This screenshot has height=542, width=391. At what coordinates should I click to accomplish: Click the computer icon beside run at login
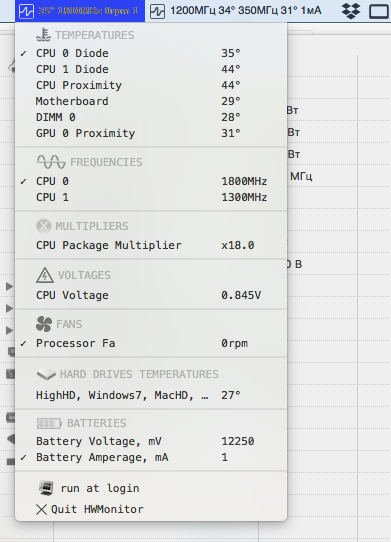46,488
